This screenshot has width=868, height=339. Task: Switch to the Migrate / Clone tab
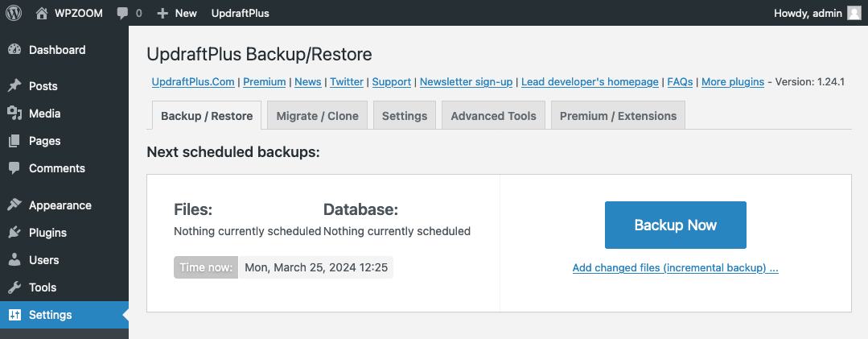pyautogui.click(x=317, y=116)
